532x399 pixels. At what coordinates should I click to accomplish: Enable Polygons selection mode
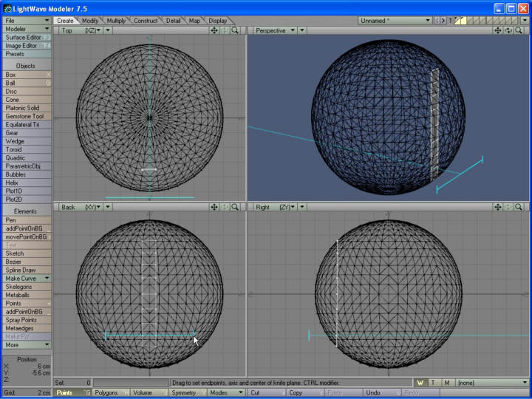point(112,392)
